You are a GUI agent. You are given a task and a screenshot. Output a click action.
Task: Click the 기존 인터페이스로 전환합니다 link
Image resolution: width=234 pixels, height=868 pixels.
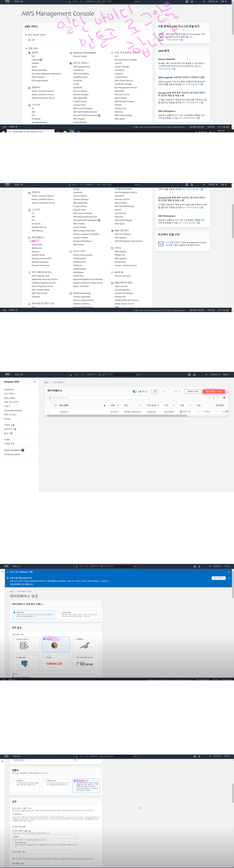(x=22, y=584)
